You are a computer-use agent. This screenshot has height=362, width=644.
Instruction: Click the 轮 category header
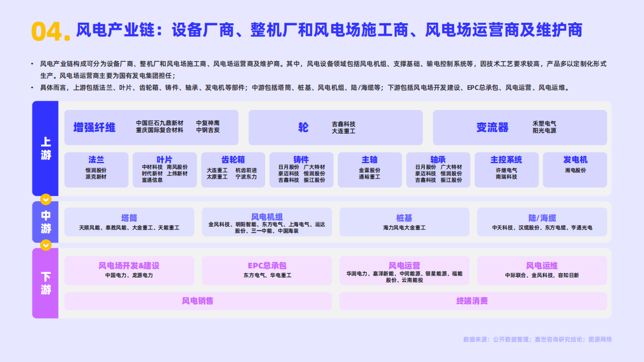click(302, 127)
